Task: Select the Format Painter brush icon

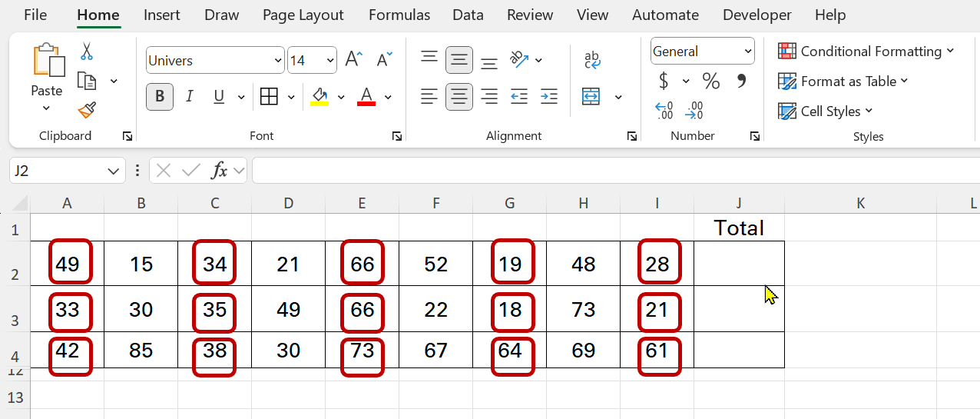Action: [87, 111]
